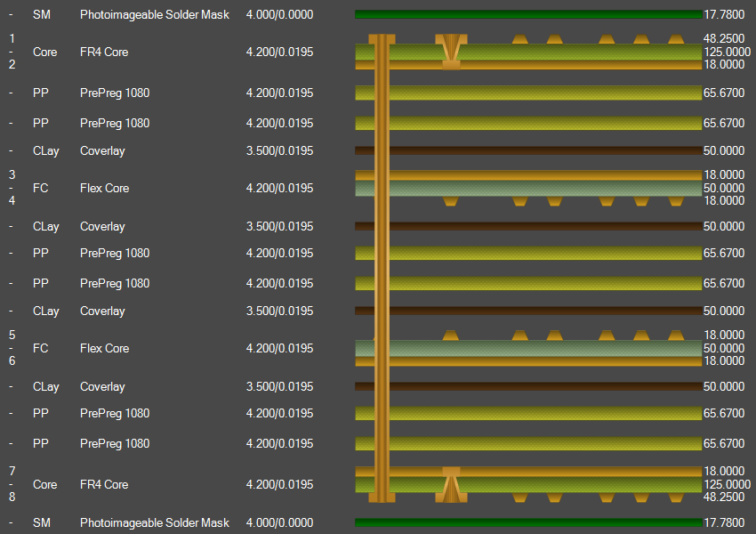Click PrePreg 1080 name directly above layer 7
Image resolution: width=756 pixels, height=534 pixels.
[x=115, y=444]
